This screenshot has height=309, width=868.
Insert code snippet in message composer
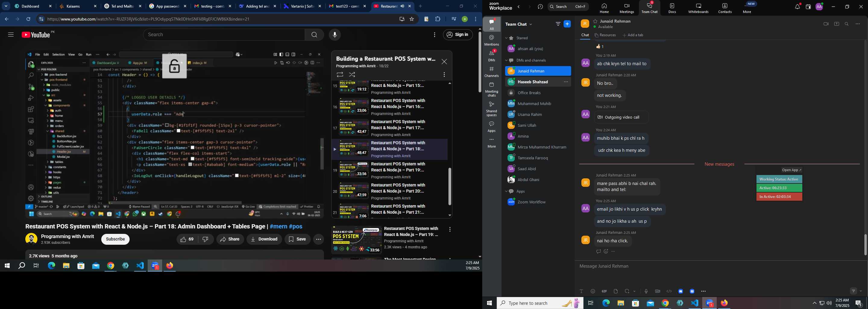[x=669, y=291]
